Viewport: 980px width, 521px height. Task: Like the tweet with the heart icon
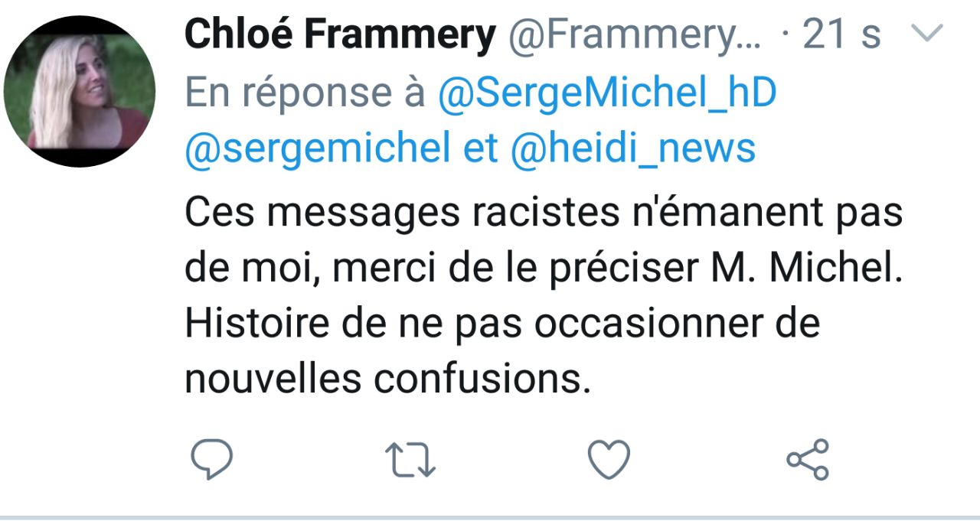click(609, 459)
